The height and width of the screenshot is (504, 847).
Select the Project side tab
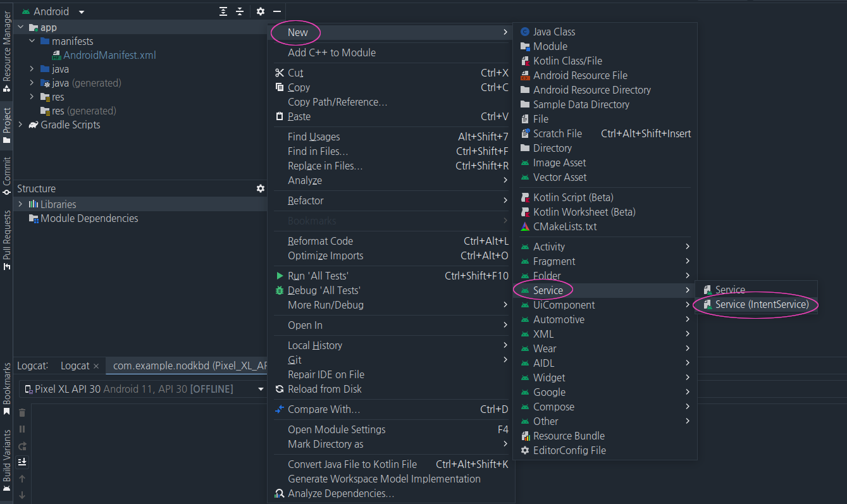(6, 125)
